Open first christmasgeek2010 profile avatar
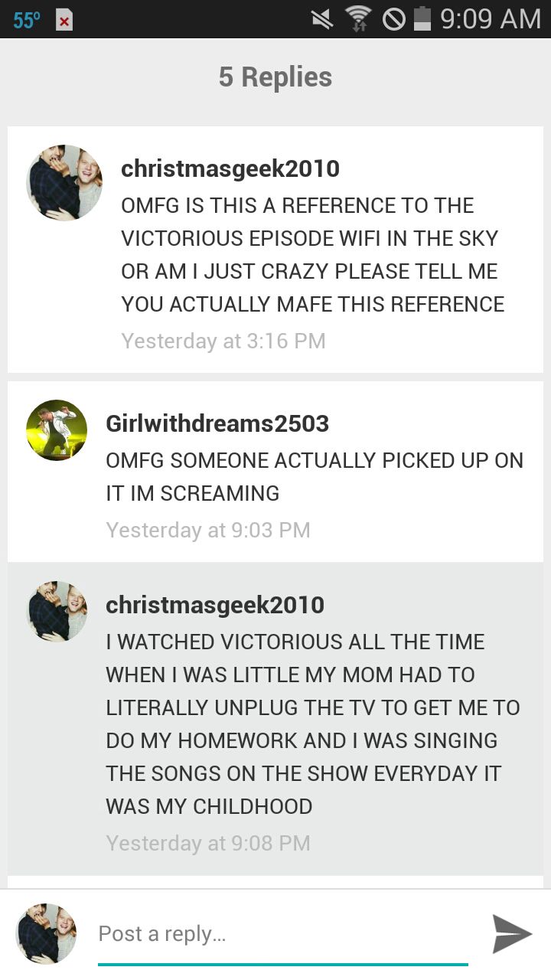This screenshot has height=980, width=551. 64,183
